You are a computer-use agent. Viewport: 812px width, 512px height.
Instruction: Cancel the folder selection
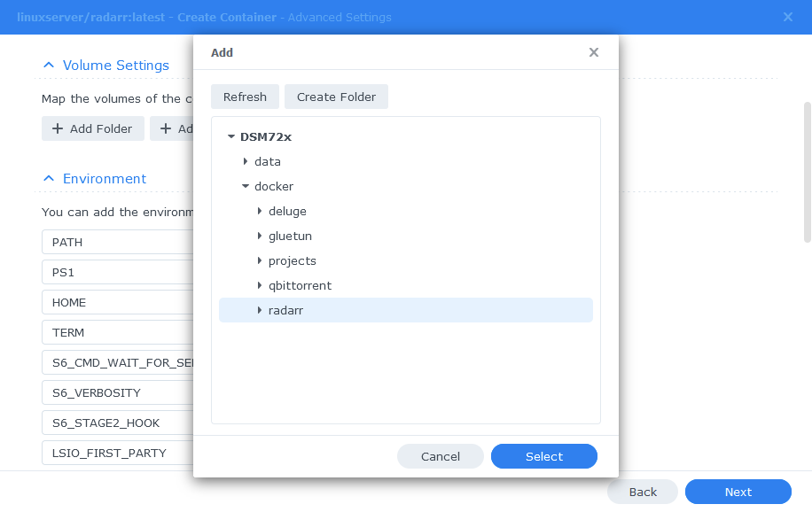click(x=441, y=456)
